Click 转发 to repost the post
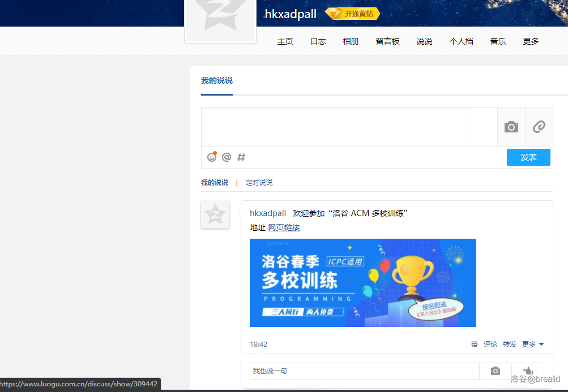 (510, 344)
